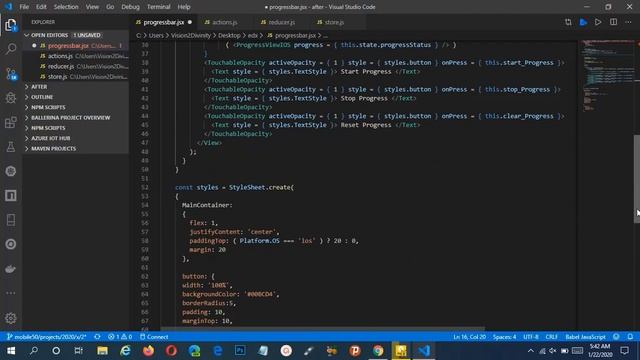Select actions.js in Open Editors list

pos(76,56)
